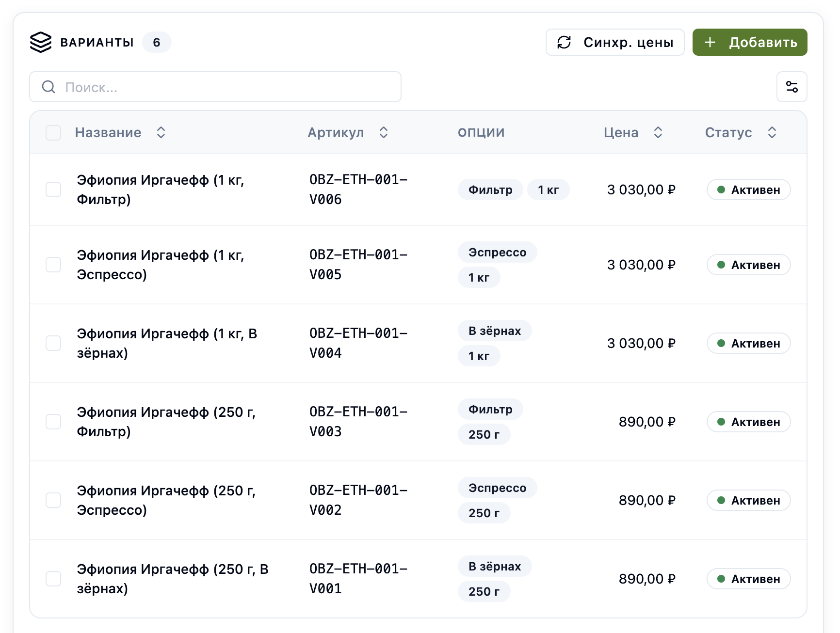Click the 1 кг tag in the V005 row
840x633 pixels.
point(479,277)
